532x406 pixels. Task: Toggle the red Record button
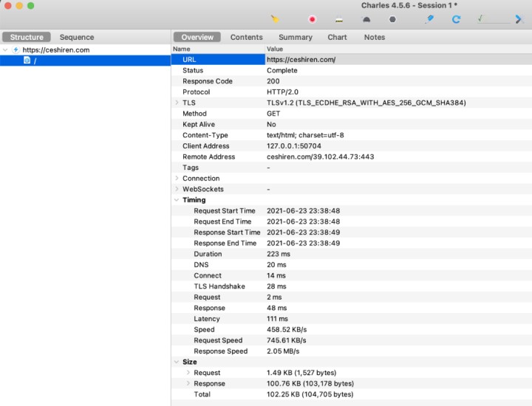pos(312,19)
